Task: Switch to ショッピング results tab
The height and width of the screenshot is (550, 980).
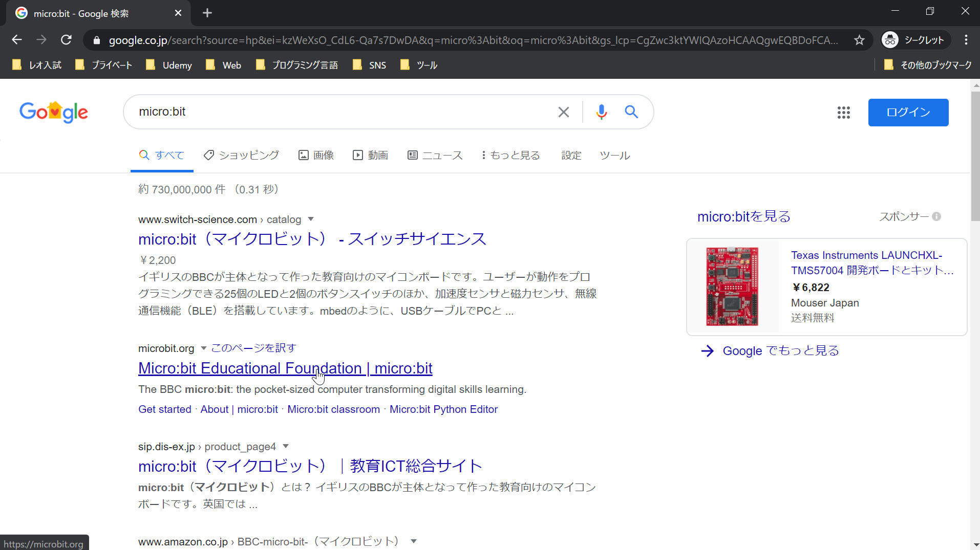Action: [x=241, y=155]
